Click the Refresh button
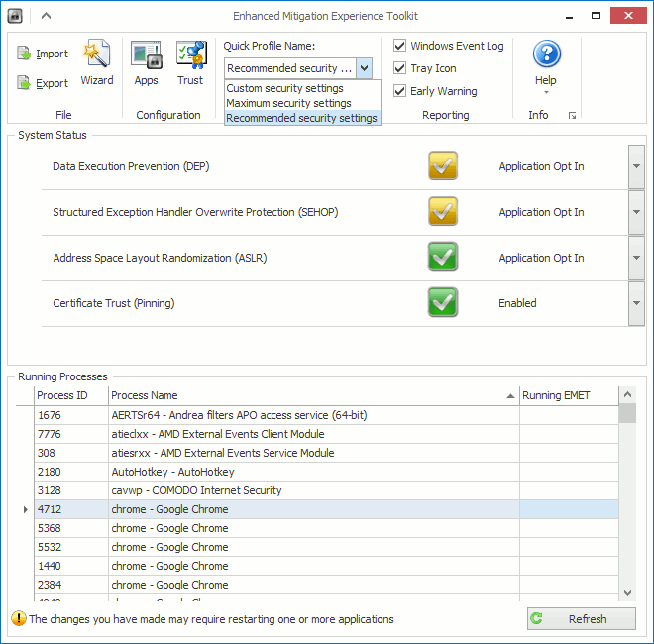 click(581, 619)
